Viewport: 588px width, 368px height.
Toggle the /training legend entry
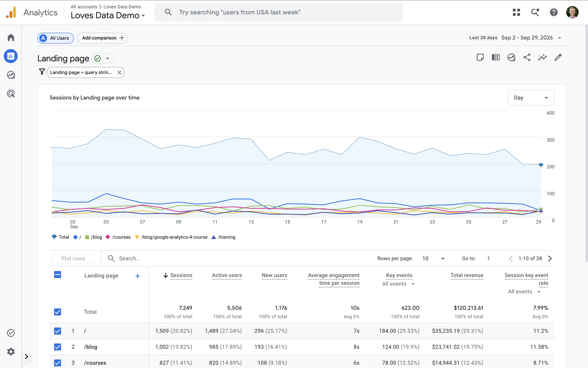point(223,237)
